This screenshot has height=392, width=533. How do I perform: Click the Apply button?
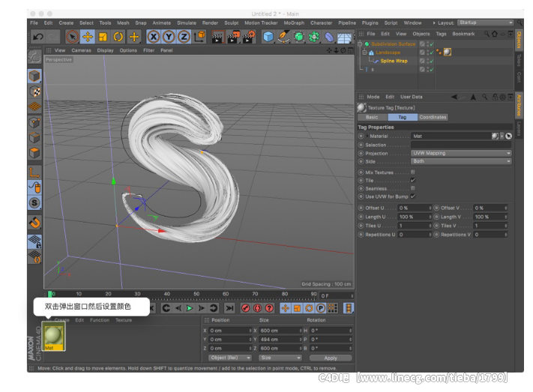coord(330,358)
